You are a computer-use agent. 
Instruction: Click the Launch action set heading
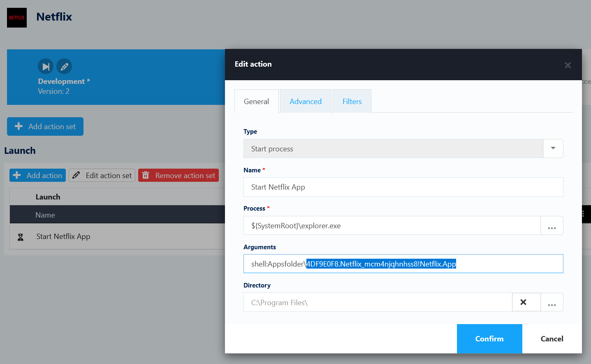(20, 151)
